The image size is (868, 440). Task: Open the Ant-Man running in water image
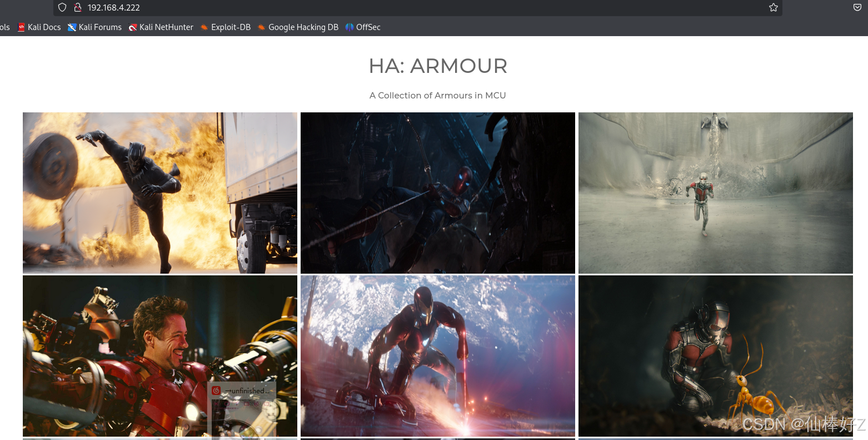pyautogui.click(x=716, y=193)
